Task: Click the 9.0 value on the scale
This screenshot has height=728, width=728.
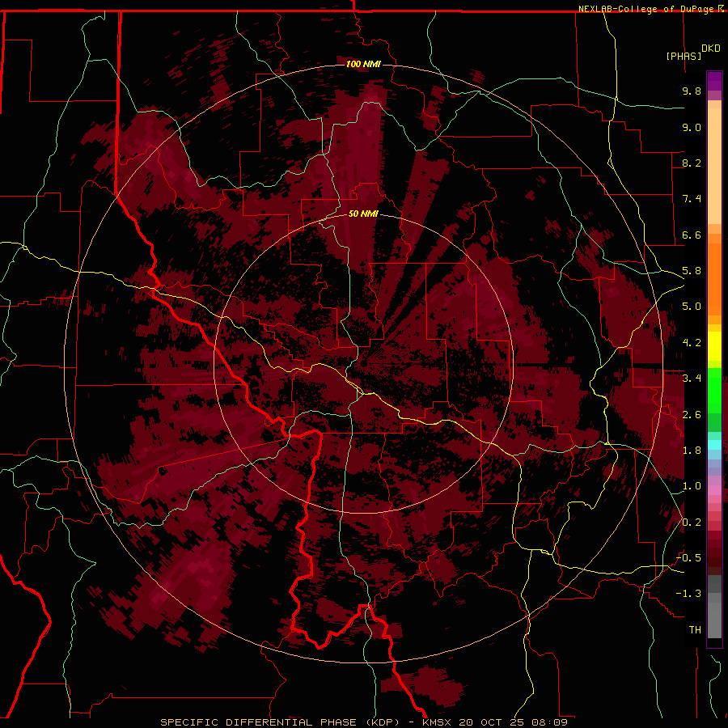Action: 692,127
